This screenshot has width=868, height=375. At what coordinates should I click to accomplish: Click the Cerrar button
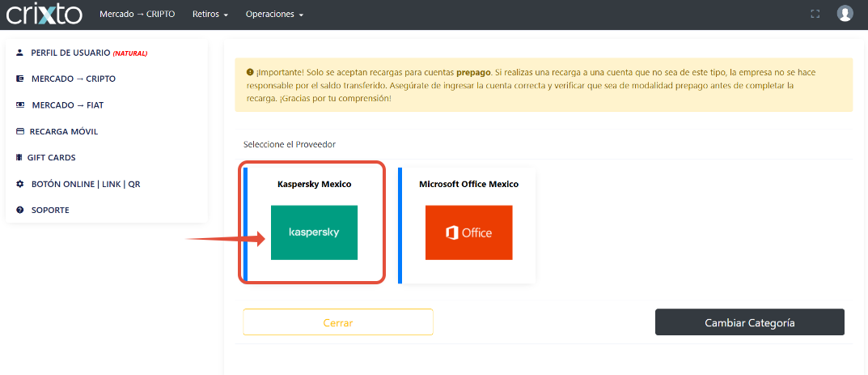(x=337, y=322)
